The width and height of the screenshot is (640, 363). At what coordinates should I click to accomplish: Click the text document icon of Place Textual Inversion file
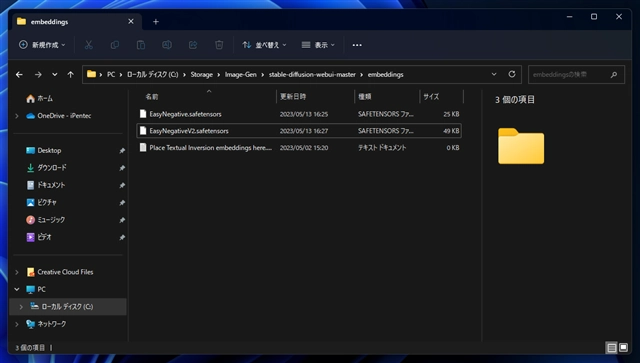(x=143, y=147)
